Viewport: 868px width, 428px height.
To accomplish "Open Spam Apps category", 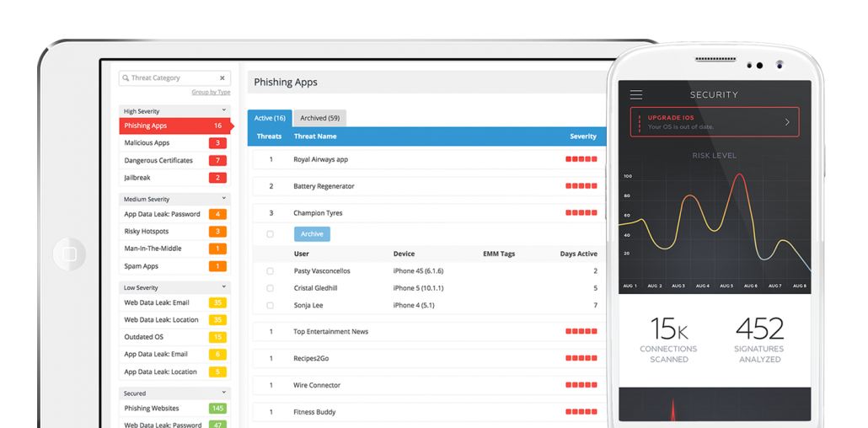I will [x=174, y=266].
